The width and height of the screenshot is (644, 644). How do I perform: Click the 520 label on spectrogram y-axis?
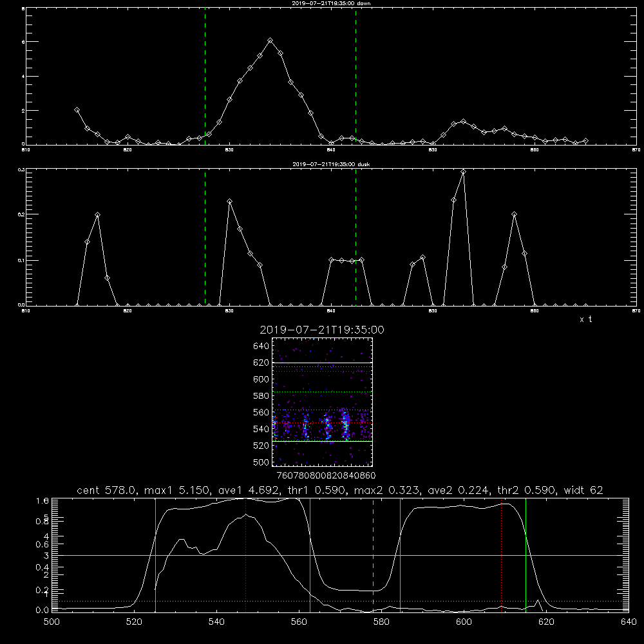tap(261, 446)
